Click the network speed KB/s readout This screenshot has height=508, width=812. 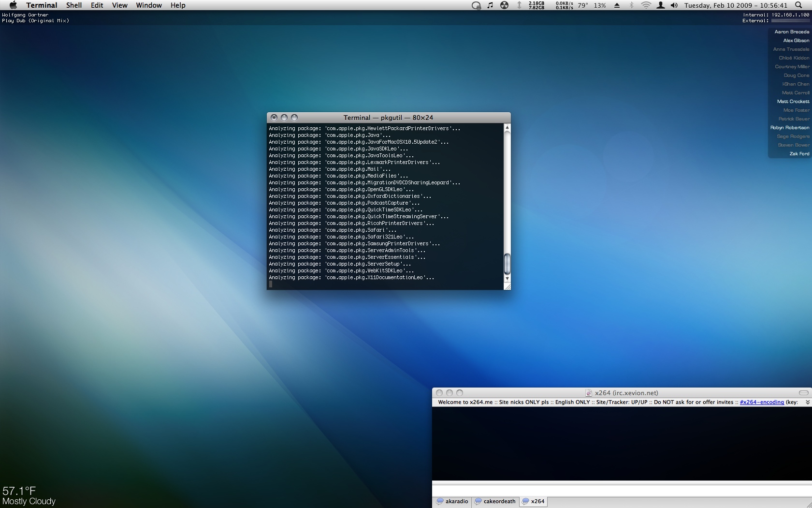(x=564, y=5)
